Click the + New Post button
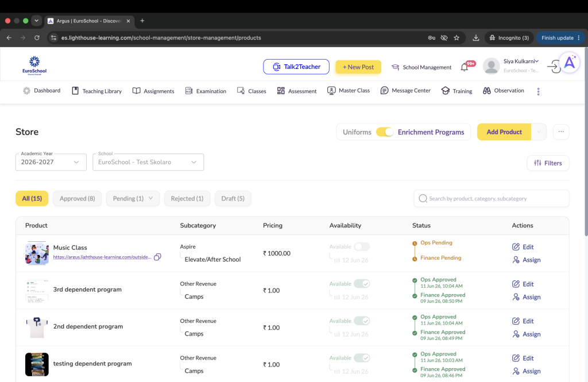This screenshot has width=588, height=382. pos(358,67)
